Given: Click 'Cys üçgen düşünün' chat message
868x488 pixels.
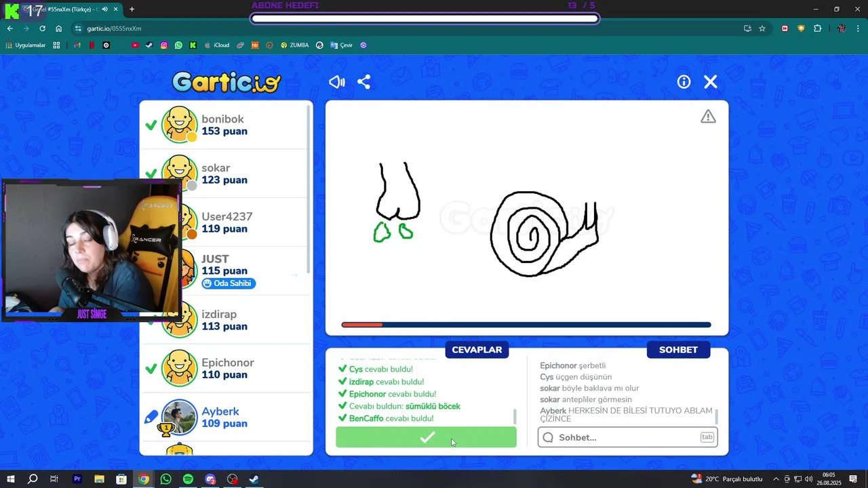Looking at the screenshot, I should (x=576, y=377).
